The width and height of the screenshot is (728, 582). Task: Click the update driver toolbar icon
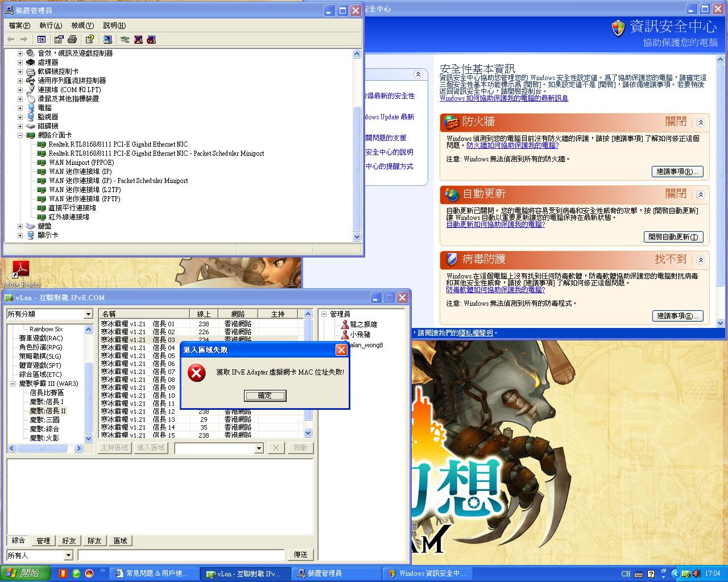pos(125,39)
